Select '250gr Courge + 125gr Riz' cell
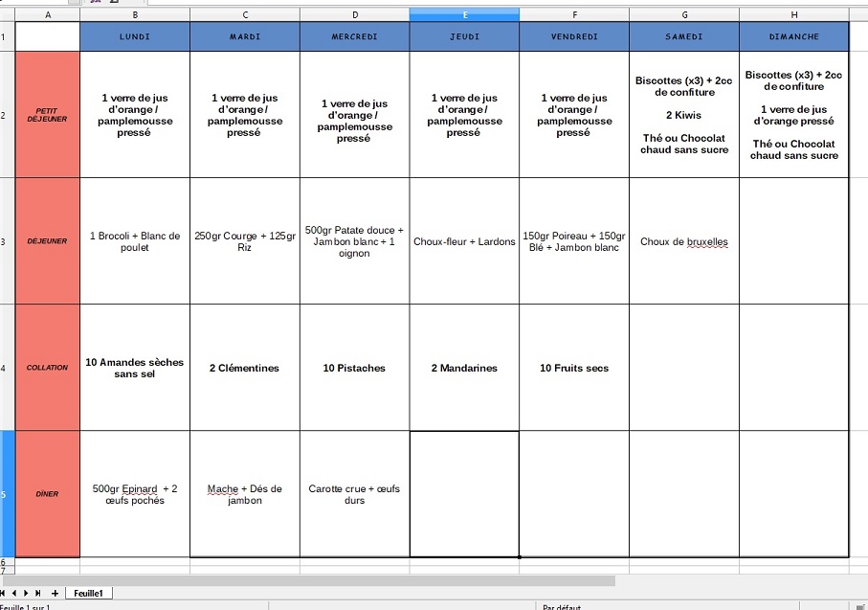The width and height of the screenshot is (868, 610). coord(245,241)
